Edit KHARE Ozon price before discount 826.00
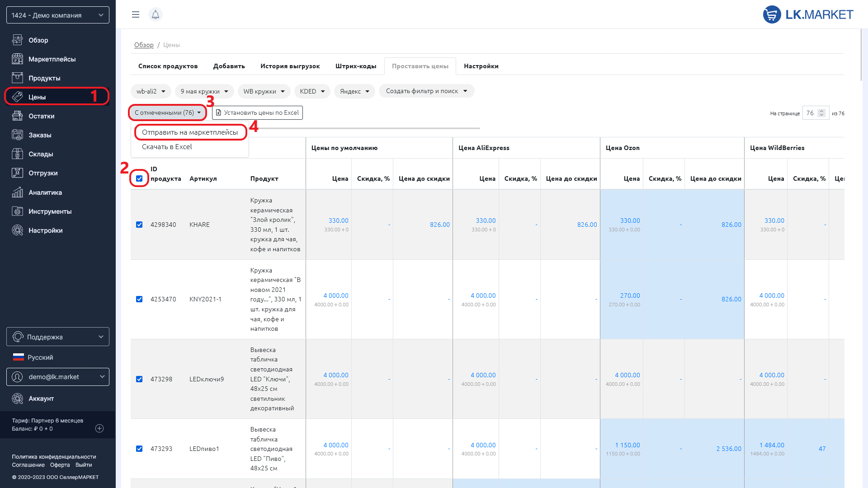Screen dimensions: 868x488 (731, 225)
